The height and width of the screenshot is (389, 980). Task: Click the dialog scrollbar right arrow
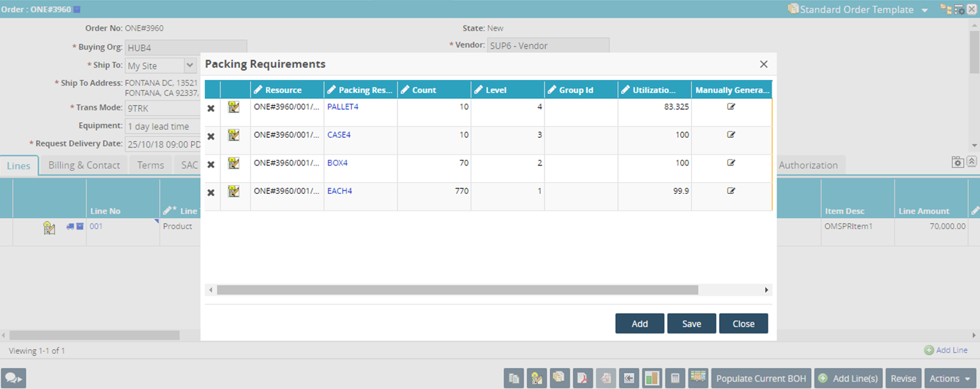click(x=766, y=290)
